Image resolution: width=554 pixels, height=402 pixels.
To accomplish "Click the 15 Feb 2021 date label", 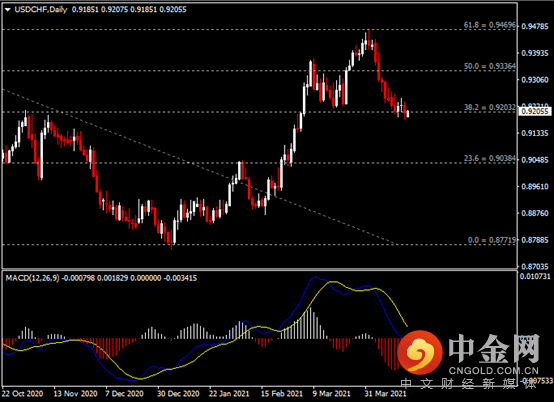I will [x=282, y=394].
